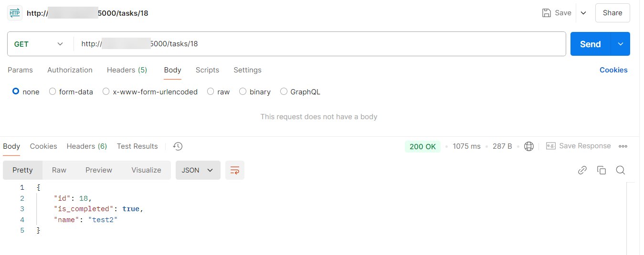
Task: Click the HTTP request type icon
Action: (x=15, y=13)
